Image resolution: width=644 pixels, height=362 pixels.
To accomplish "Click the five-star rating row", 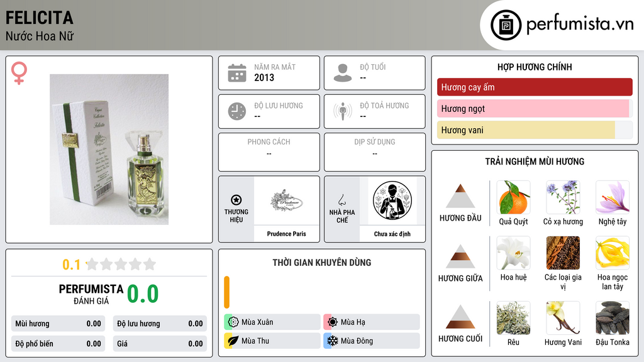I will (x=121, y=265).
